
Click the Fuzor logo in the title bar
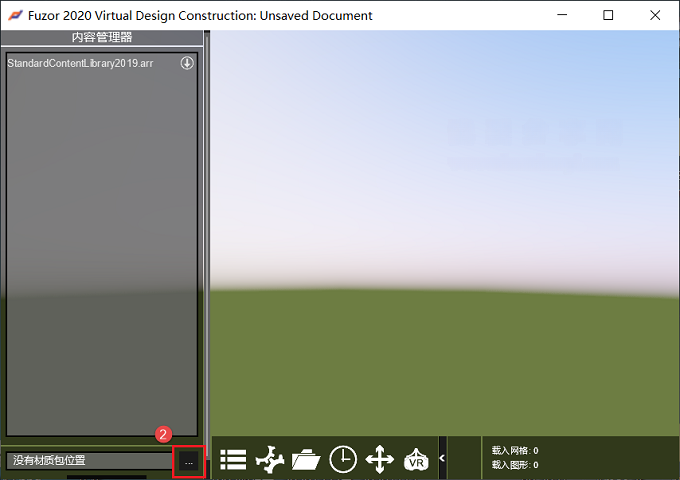(15, 16)
